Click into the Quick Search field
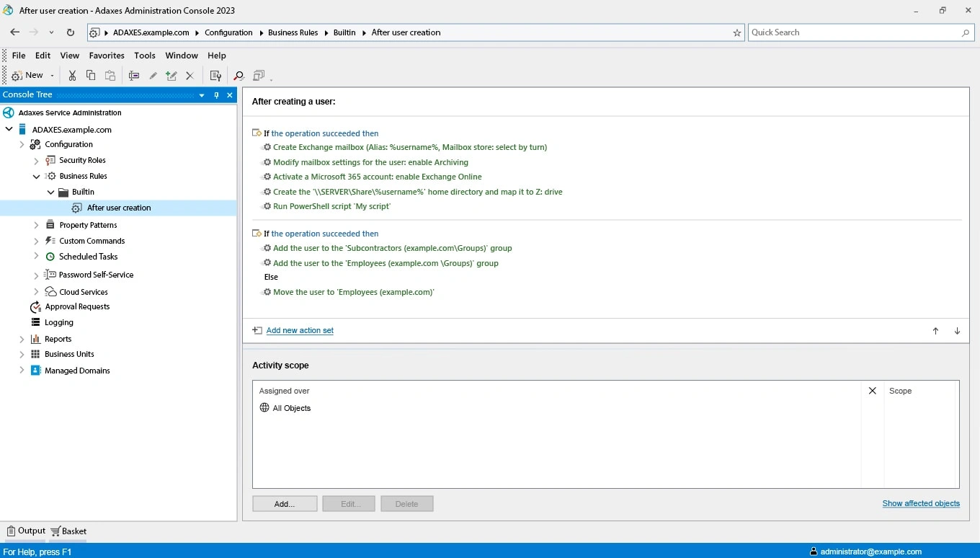Screen dimensions: 980x558 (854, 32)
